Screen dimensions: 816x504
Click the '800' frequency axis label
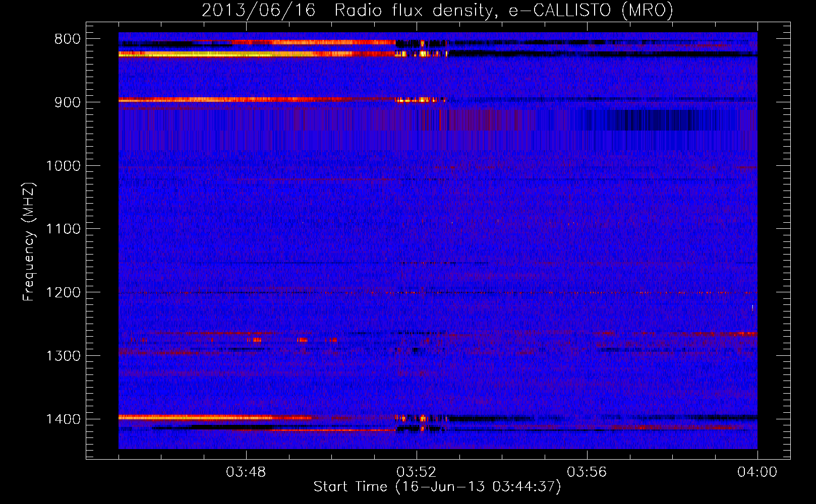pos(67,39)
